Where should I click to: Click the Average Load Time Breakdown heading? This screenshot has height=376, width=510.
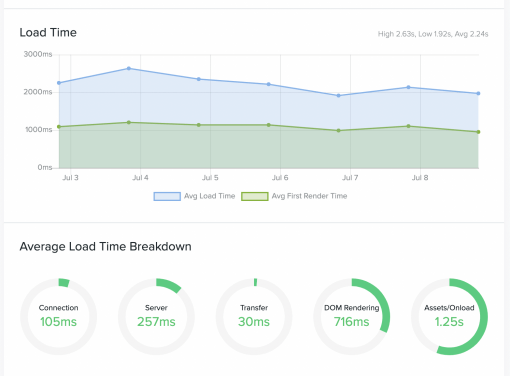click(105, 247)
